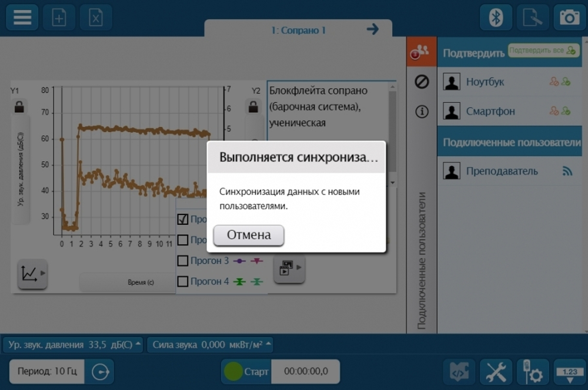Open the wrench and screwdriver tools

click(x=496, y=371)
